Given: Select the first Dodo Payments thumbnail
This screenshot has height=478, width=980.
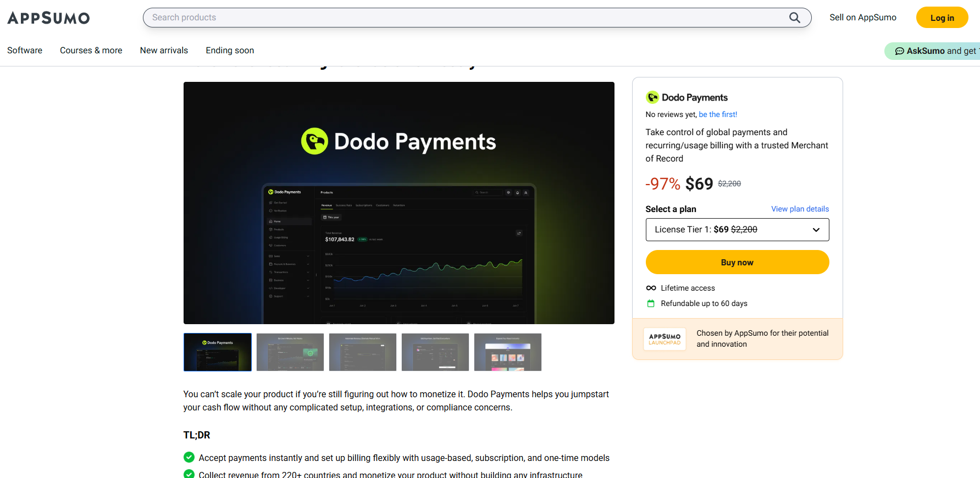Looking at the screenshot, I should click(218, 352).
